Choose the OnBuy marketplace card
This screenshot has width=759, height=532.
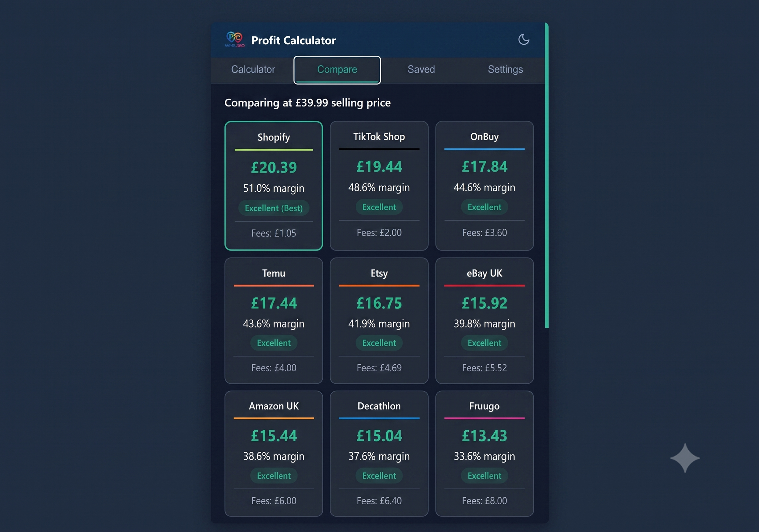tap(484, 186)
